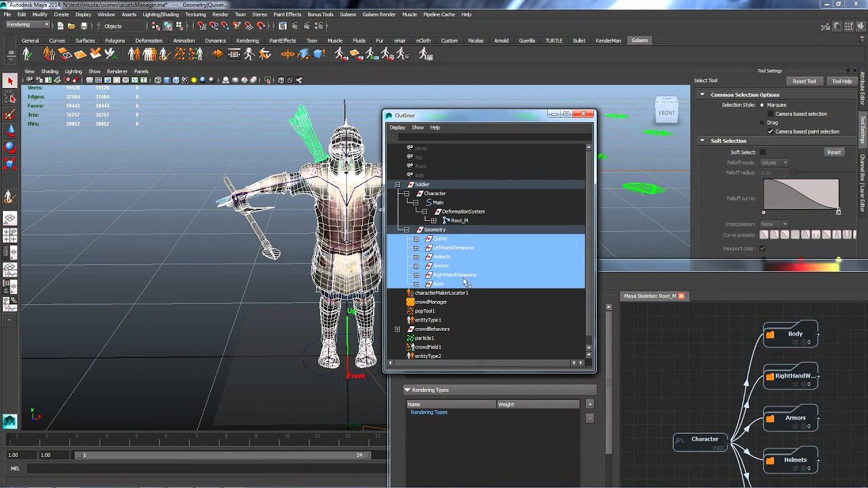Click first Golaem shelf character icon
The image size is (868, 488).
(27, 54)
